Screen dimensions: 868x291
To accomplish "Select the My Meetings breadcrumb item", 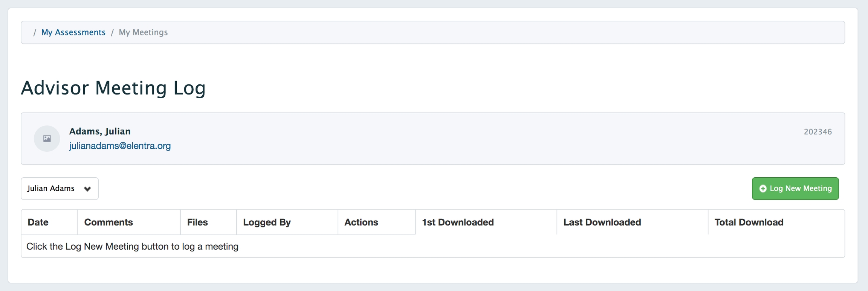I will pyautogui.click(x=143, y=32).
